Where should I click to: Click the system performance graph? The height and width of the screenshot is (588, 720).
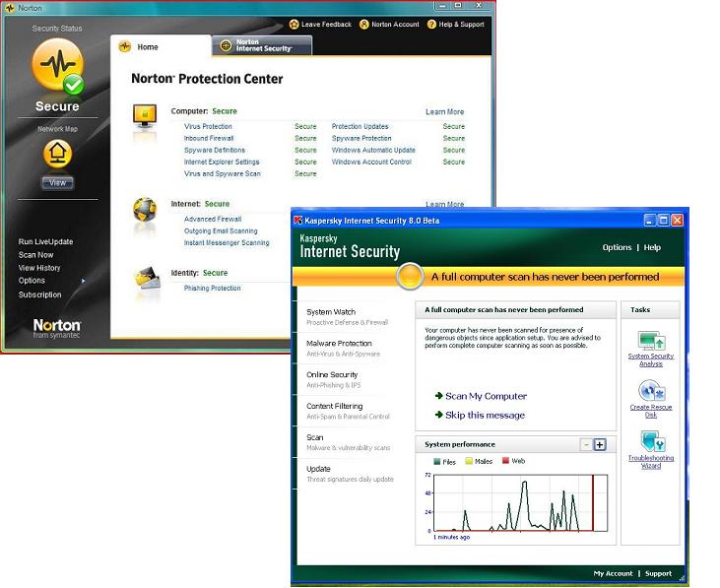tap(521, 503)
